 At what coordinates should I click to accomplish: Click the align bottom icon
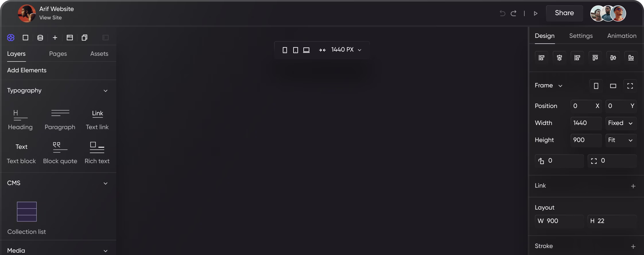click(631, 58)
